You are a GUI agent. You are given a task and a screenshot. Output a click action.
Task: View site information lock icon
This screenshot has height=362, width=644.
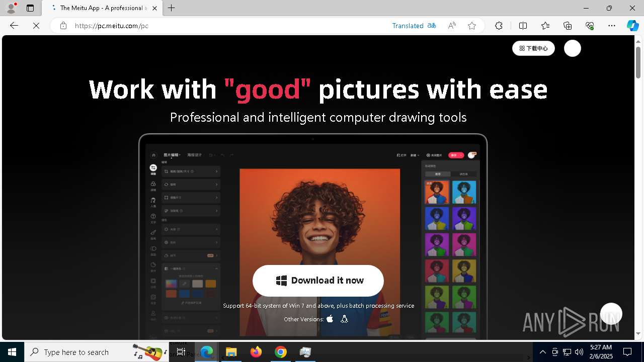point(63,26)
